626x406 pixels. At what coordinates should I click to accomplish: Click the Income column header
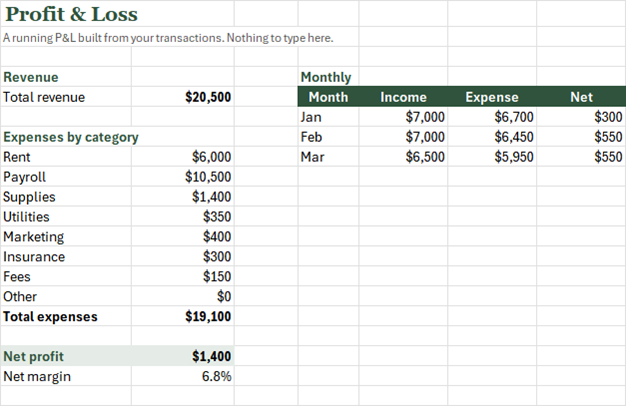(x=403, y=97)
